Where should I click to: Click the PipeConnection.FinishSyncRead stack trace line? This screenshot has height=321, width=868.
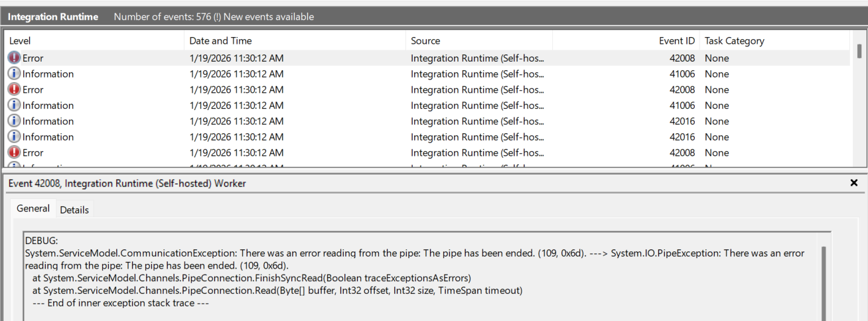coord(252,277)
